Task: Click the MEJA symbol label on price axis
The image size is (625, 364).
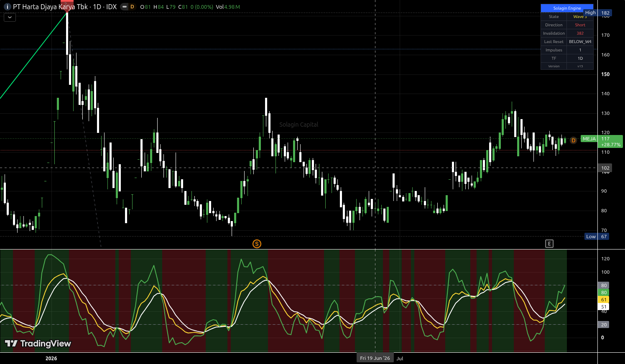Action: tap(589, 139)
